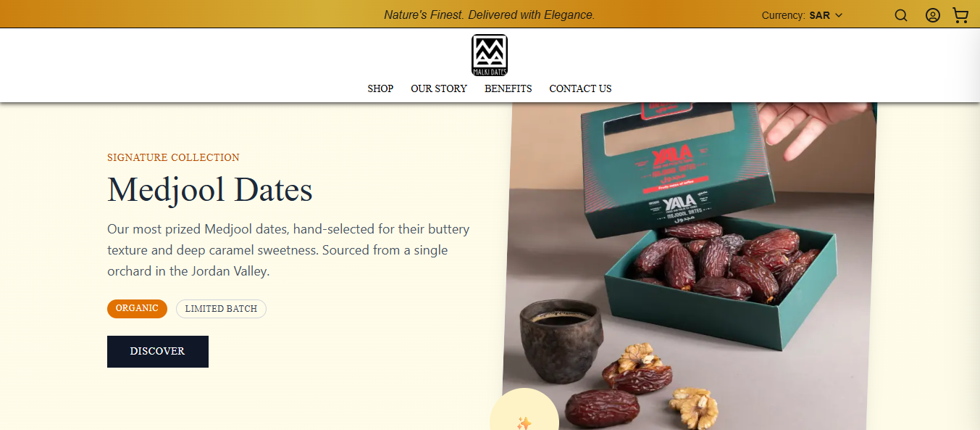Screen dimensions: 980x430
Task: Open the CONTACT US page
Action: [x=580, y=88]
